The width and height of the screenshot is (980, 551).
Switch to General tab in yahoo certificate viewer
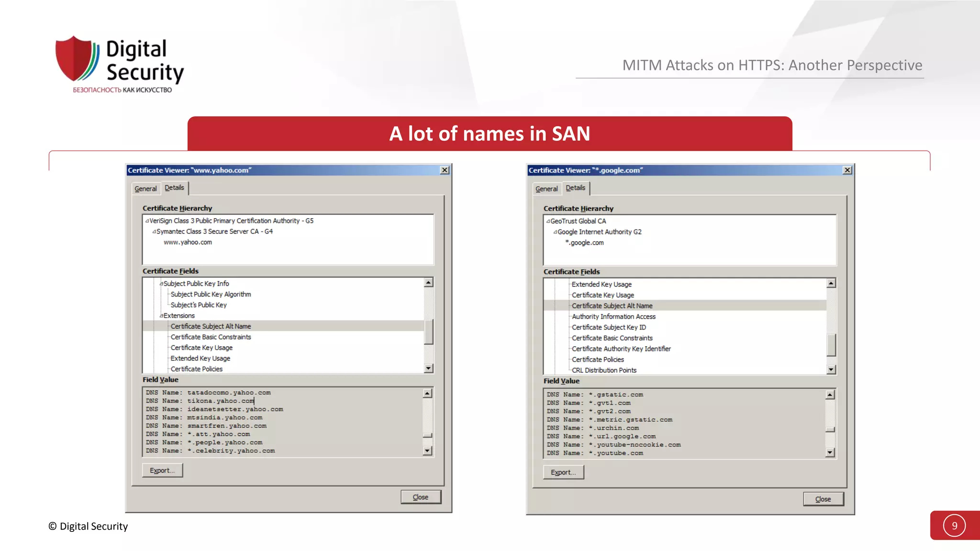pos(145,188)
